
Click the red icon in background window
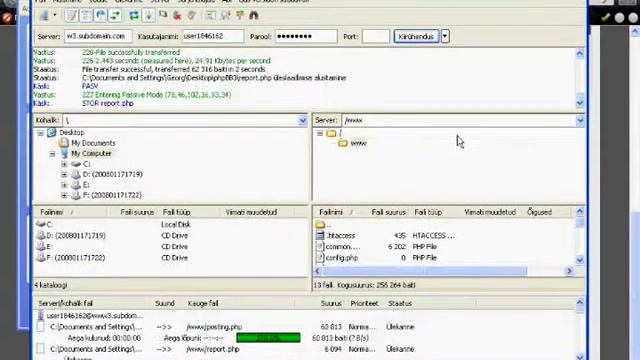(7, 18)
